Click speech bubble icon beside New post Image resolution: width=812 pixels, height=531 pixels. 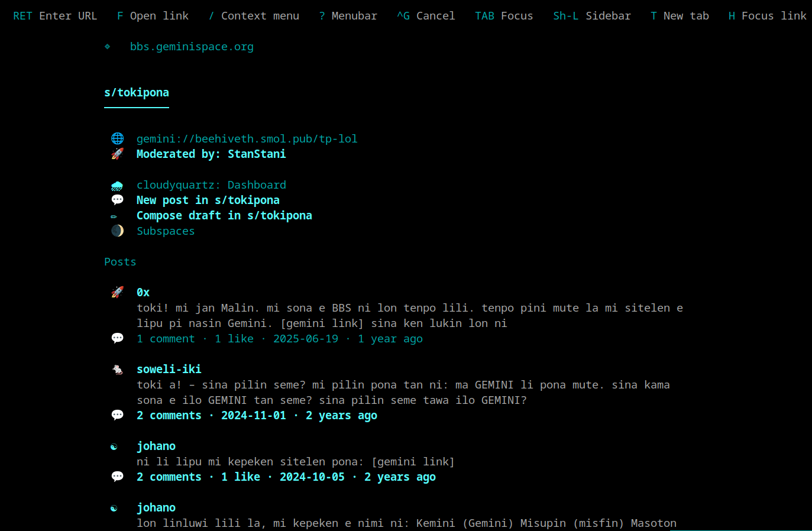click(118, 200)
